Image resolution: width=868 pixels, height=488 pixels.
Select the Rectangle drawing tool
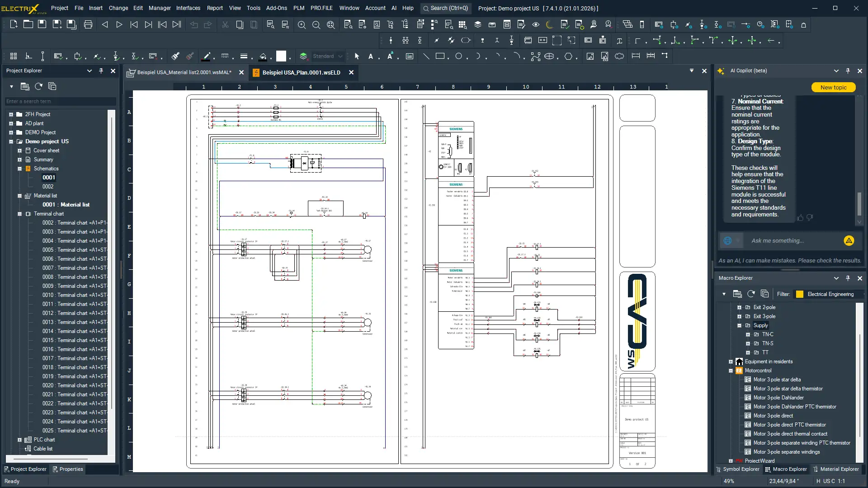(x=440, y=56)
